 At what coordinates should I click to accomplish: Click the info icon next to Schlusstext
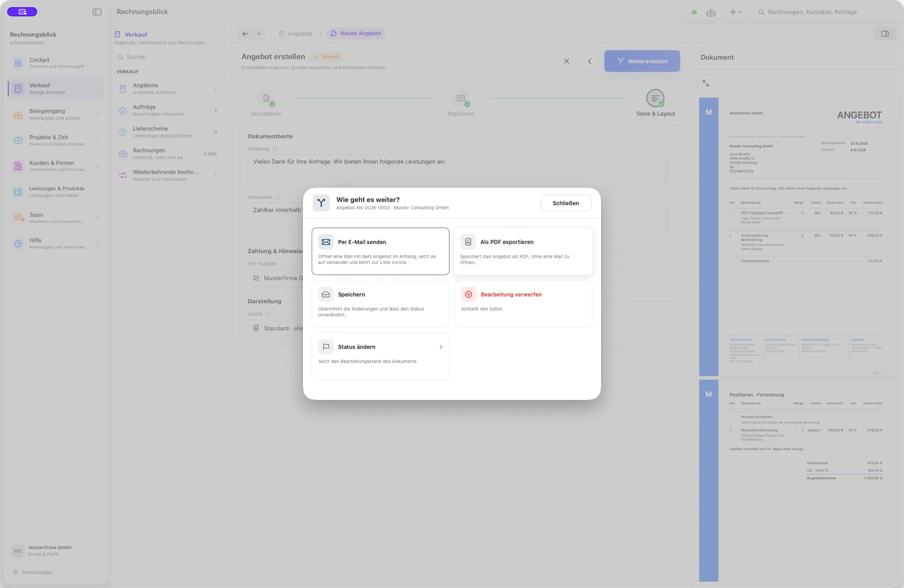point(278,198)
